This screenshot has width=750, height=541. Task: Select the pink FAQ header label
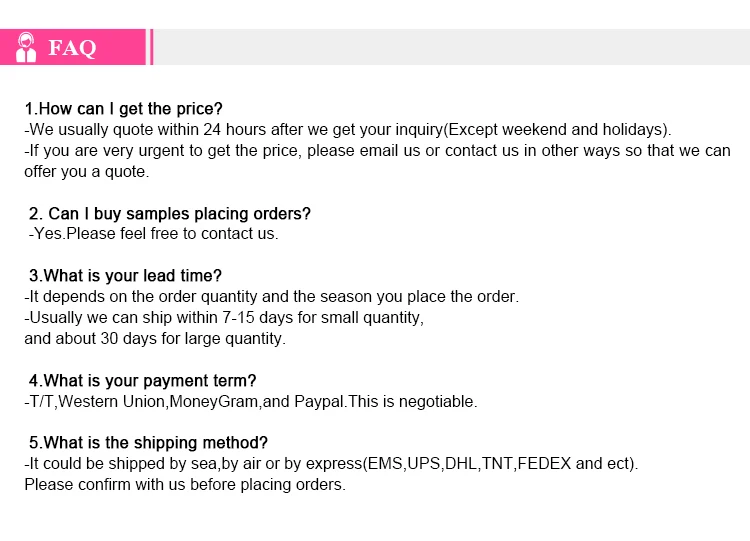(72, 47)
